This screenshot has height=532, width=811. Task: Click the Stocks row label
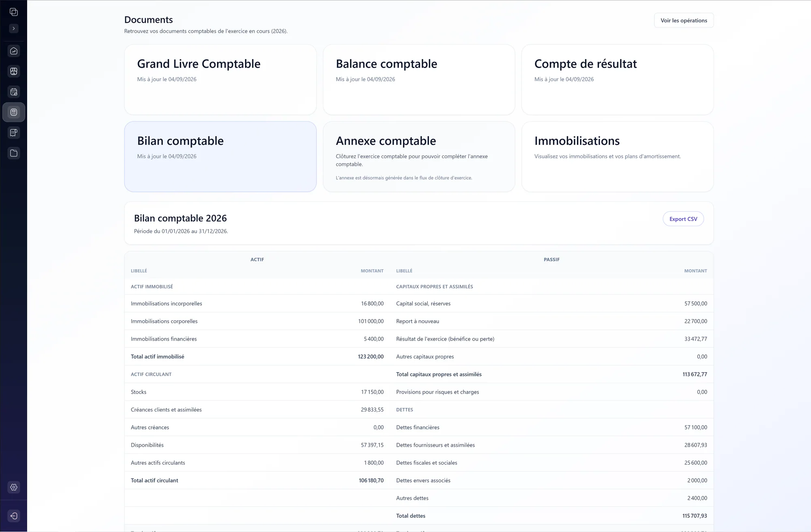tap(138, 392)
